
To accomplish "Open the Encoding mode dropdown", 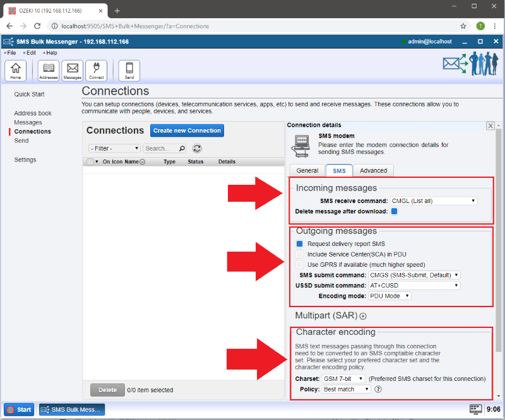I will tap(389, 296).
